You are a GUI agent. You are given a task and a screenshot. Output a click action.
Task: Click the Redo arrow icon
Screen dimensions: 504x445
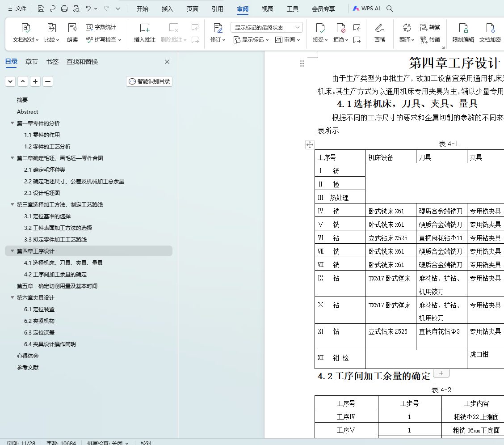106,8
